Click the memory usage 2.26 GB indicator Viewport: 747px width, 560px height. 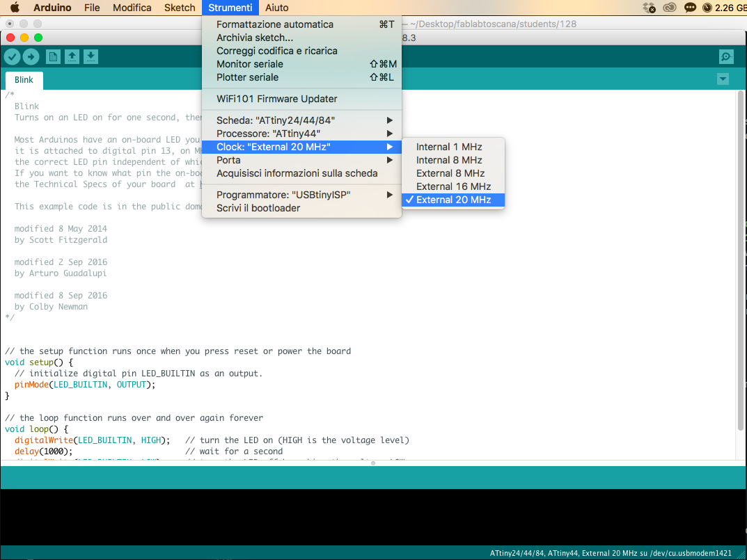pyautogui.click(x=725, y=8)
